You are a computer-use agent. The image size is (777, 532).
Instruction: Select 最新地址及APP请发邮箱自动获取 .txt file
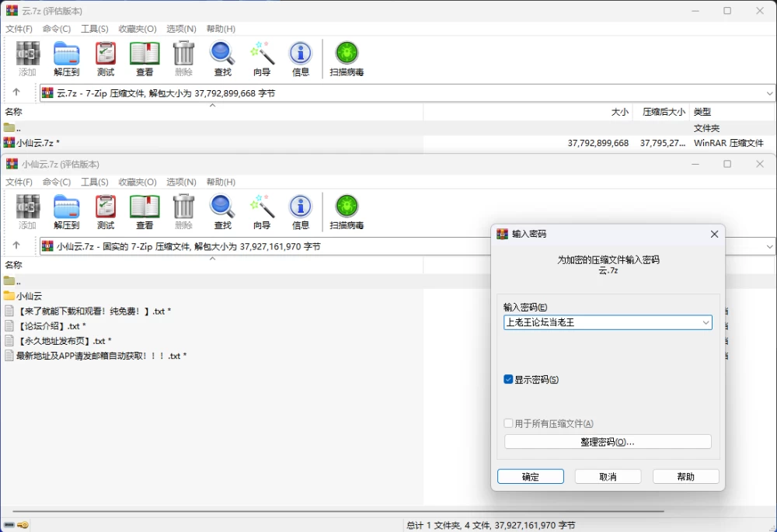tap(96, 356)
